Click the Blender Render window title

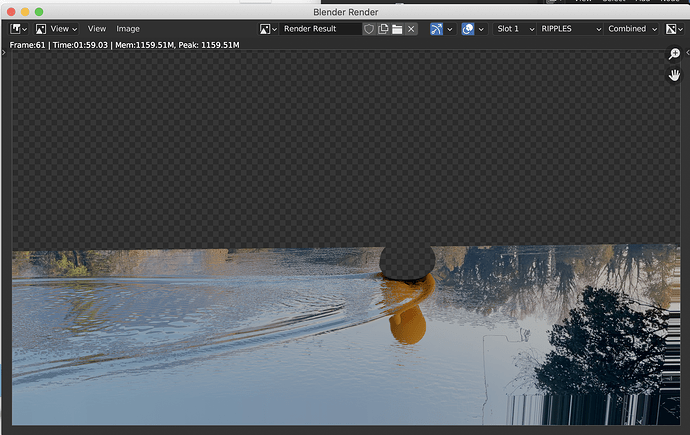(345, 12)
